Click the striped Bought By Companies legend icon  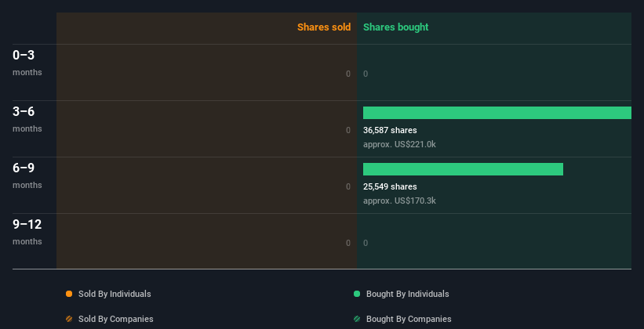click(x=357, y=319)
